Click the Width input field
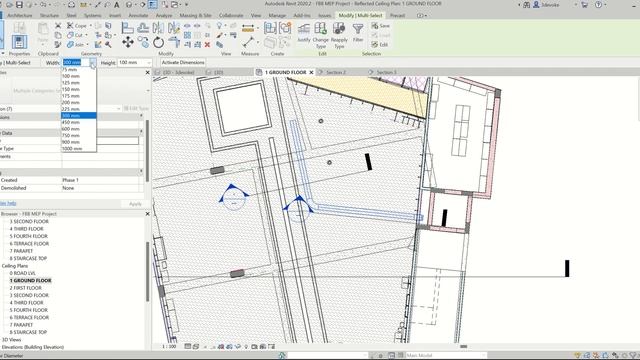This screenshot has width=640, height=360. point(76,62)
